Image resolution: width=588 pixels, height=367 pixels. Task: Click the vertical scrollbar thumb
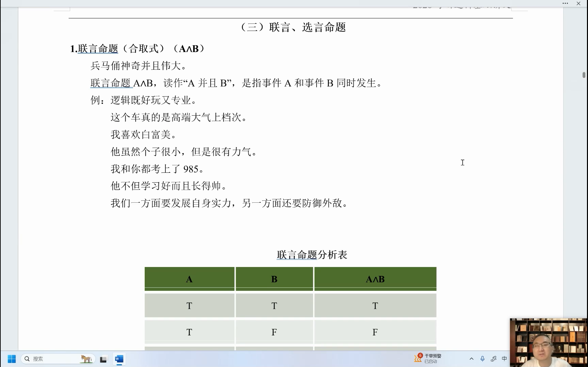(x=584, y=75)
